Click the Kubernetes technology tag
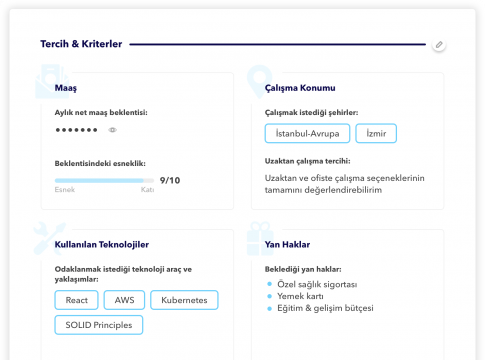Image resolution: width=485 pixels, height=360 pixels. pyautogui.click(x=184, y=300)
